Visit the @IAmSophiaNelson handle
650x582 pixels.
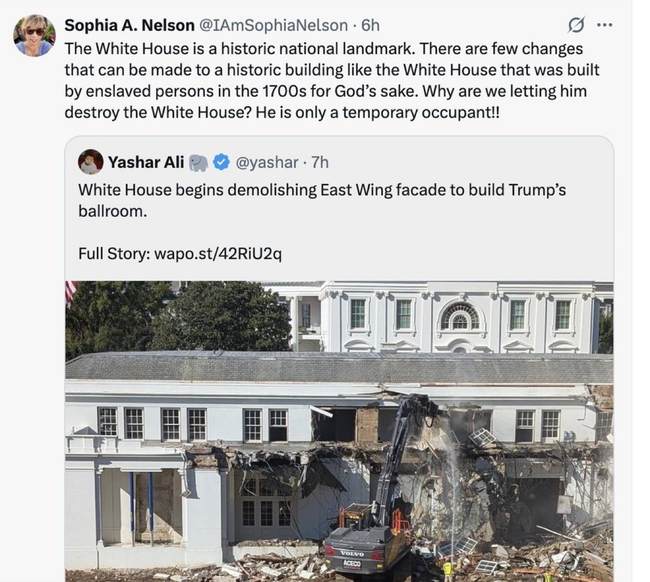[x=274, y=25]
